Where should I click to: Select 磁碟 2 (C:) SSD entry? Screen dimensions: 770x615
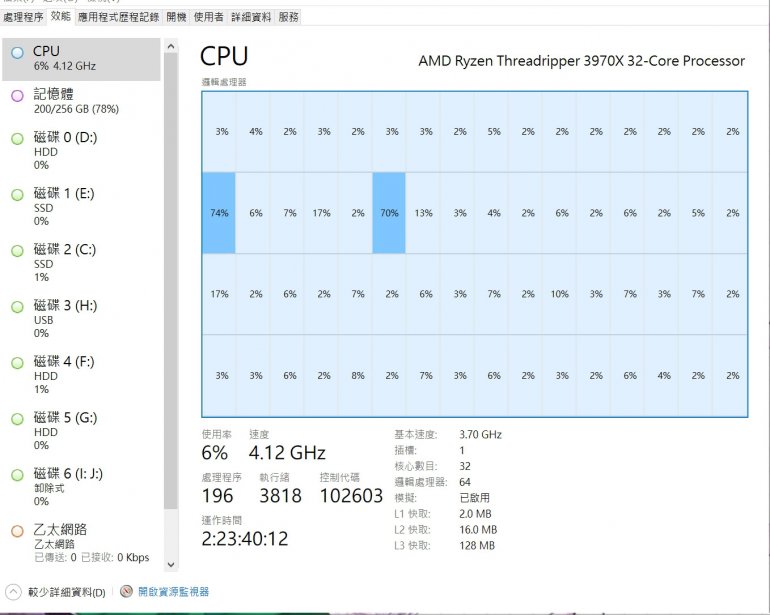tap(80, 262)
